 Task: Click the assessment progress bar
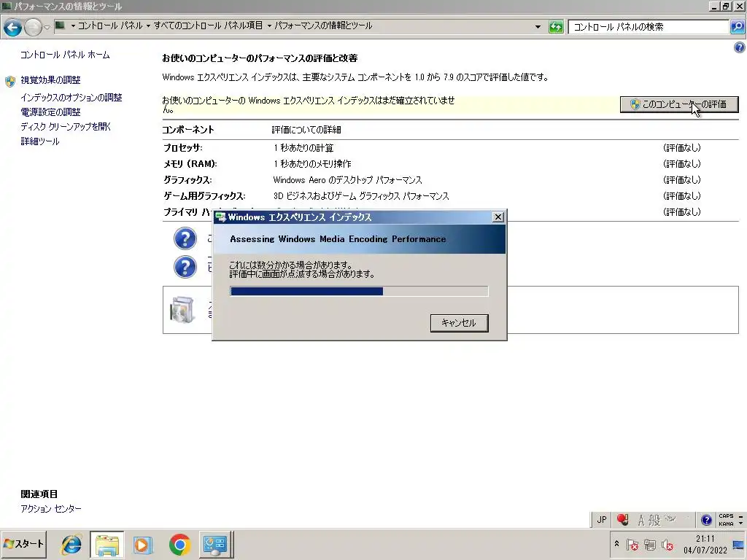[x=359, y=291]
